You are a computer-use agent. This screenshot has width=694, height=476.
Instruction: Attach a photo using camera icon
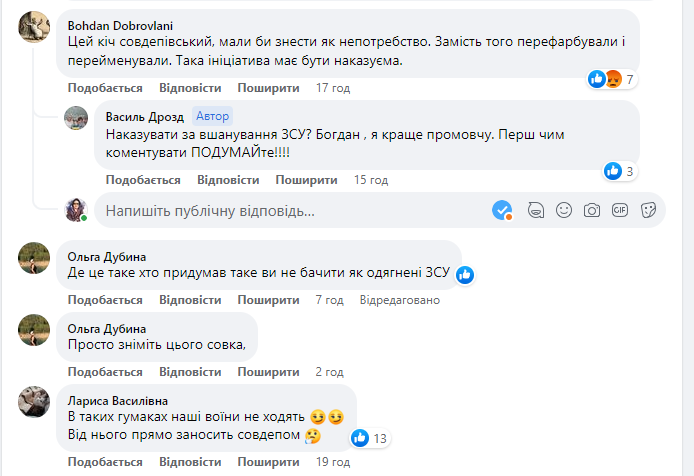pyautogui.click(x=592, y=211)
